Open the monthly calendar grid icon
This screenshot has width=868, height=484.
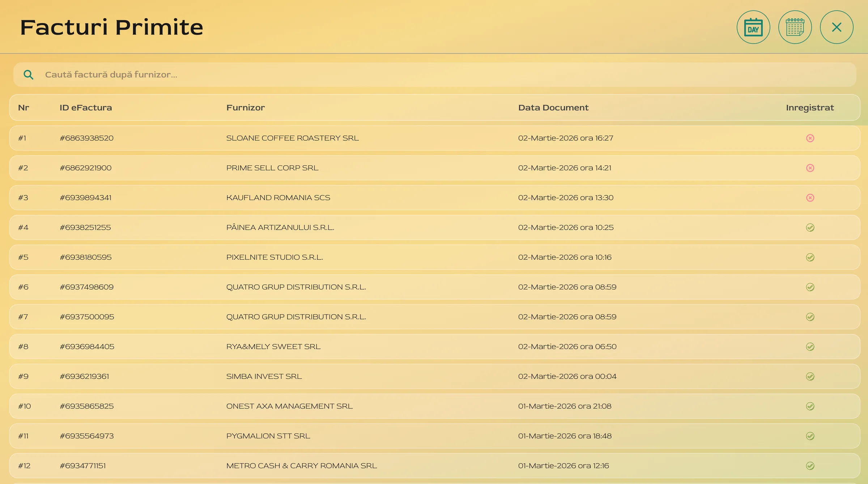(x=795, y=27)
